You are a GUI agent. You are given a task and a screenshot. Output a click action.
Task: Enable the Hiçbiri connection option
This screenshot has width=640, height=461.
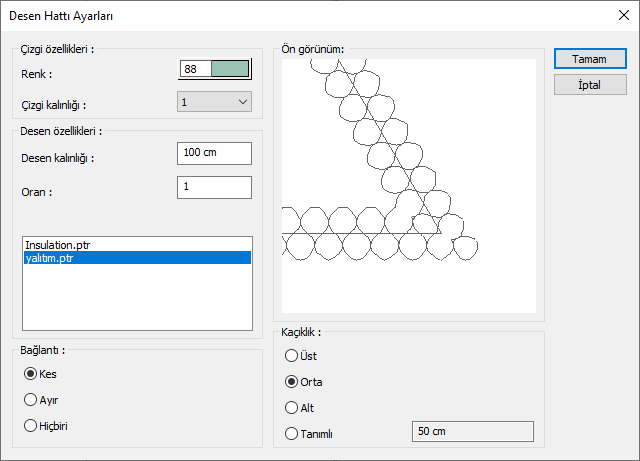pyautogui.click(x=31, y=426)
